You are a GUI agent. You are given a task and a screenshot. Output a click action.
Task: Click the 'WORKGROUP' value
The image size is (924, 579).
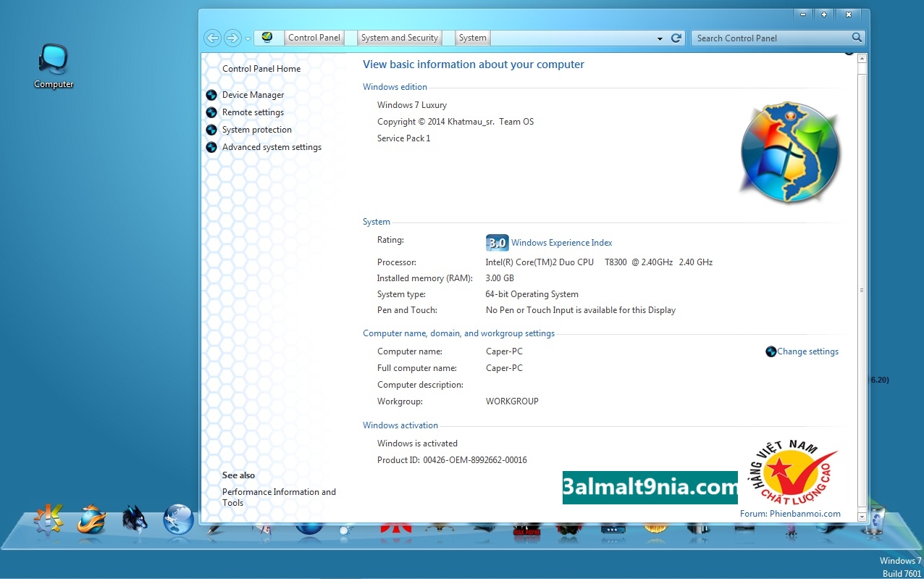click(x=512, y=401)
